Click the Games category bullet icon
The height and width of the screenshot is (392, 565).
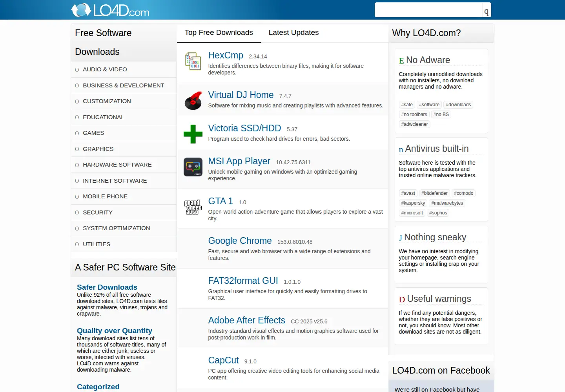tap(77, 133)
